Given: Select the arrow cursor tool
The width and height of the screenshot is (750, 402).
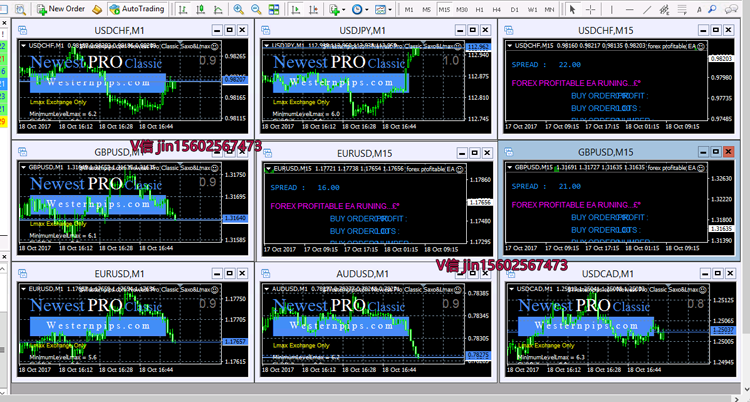Looking at the screenshot, I should [x=573, y=9].
